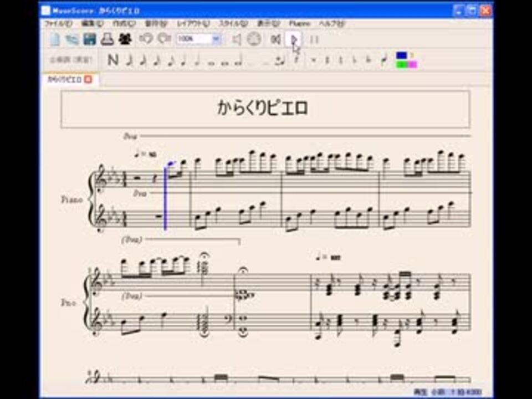Click the score title からくりピエロ
The image size is (532, 399).
click(x=262, y=108)
